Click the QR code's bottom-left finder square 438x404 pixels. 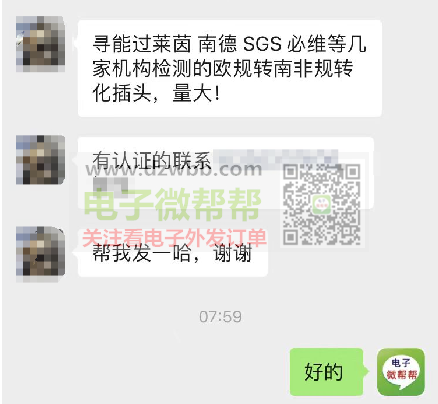tap(291, 237)
